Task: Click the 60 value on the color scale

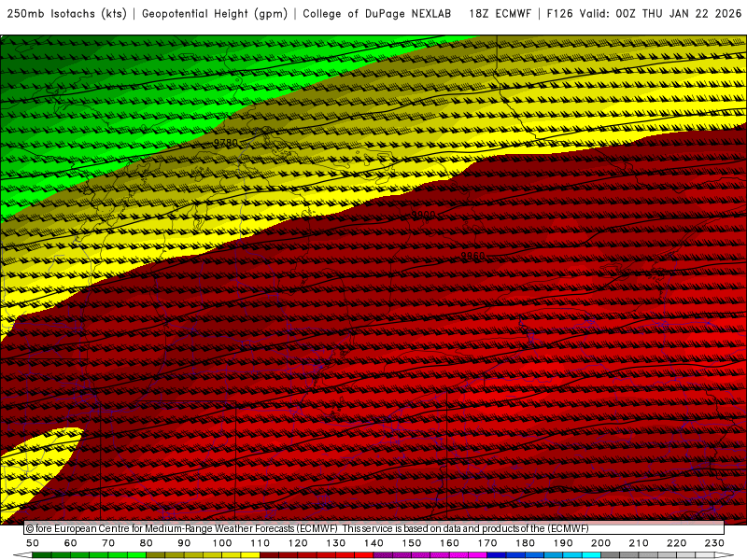Action: (x=71, y=543)
